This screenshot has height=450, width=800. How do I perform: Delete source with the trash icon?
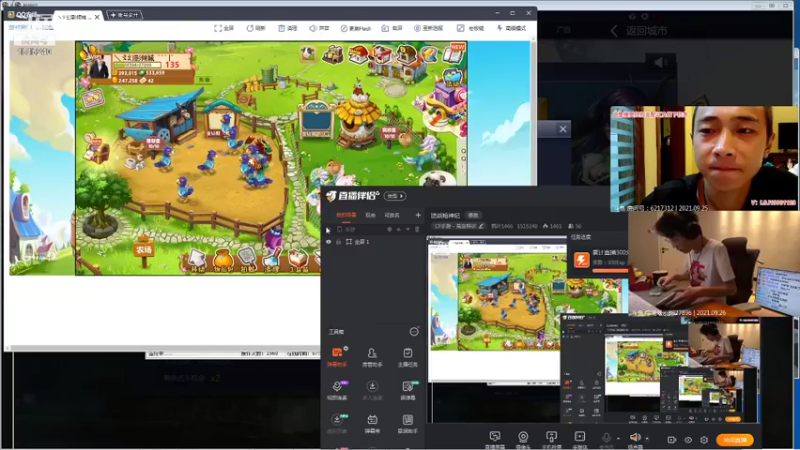[x=417, y=230]
